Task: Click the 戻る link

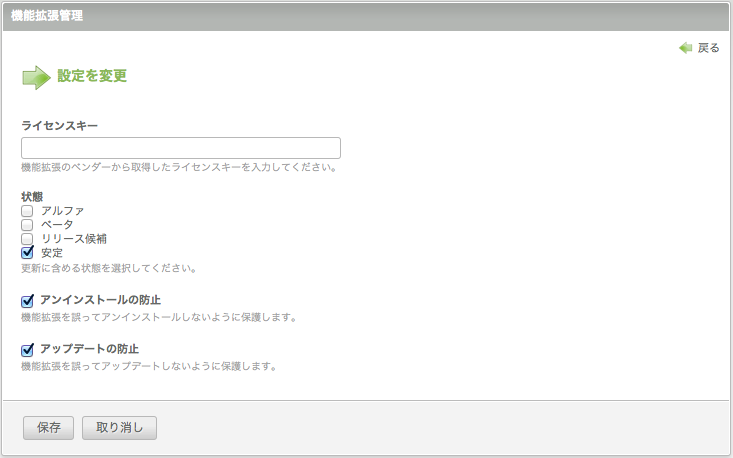Action: (x=708, y=48)
